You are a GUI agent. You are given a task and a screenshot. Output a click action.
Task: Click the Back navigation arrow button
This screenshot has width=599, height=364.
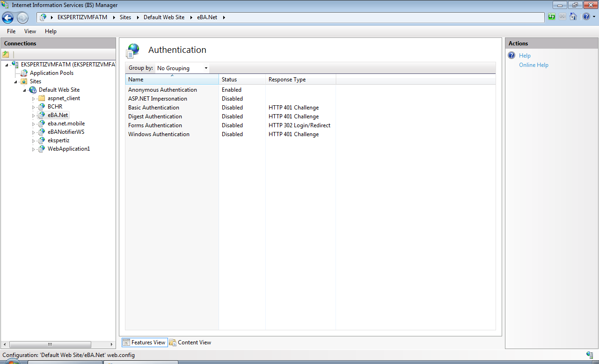(8, 18)
